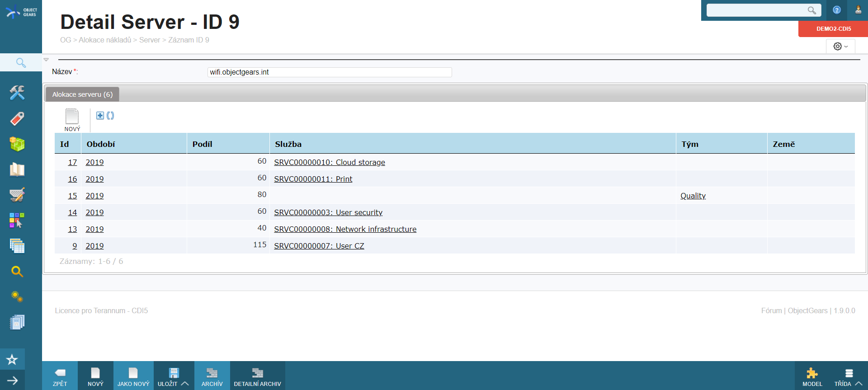Click the search magnifier in top search box
This screenshot has height=390, width=868.
click(812, 10)
